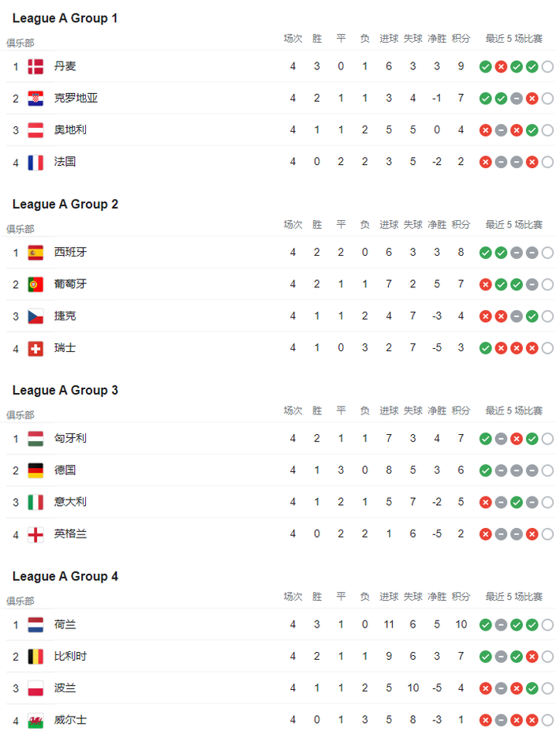Click the League A Group 4 heading

65,576
